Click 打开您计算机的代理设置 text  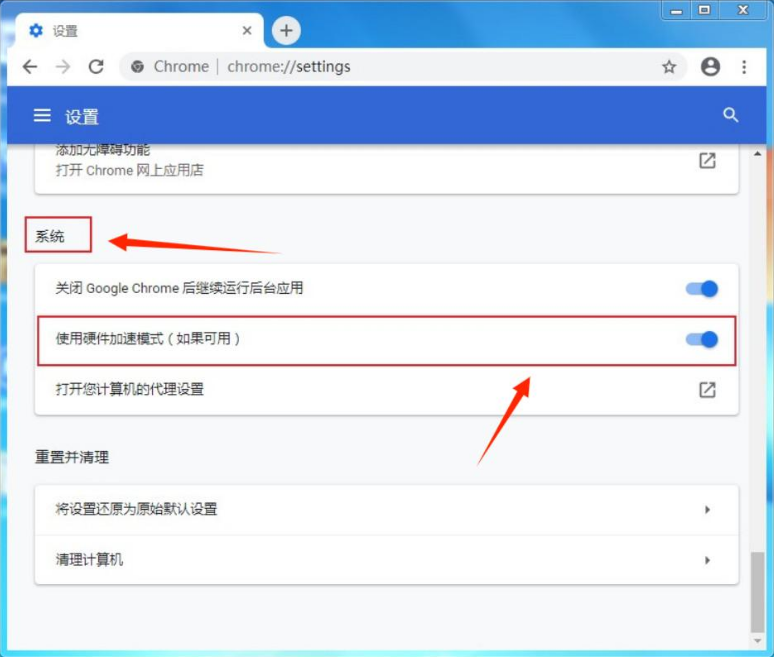pos(130,389)
